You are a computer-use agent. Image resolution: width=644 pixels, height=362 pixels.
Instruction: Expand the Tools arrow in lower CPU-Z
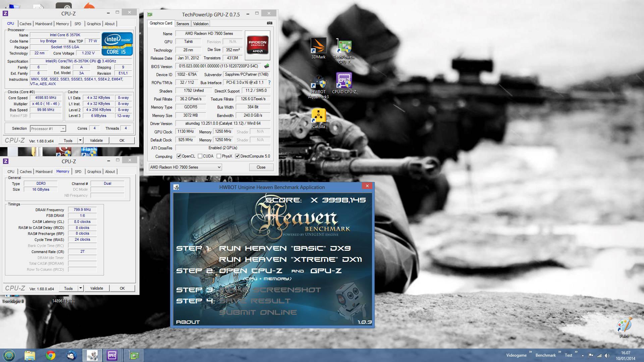80,288
